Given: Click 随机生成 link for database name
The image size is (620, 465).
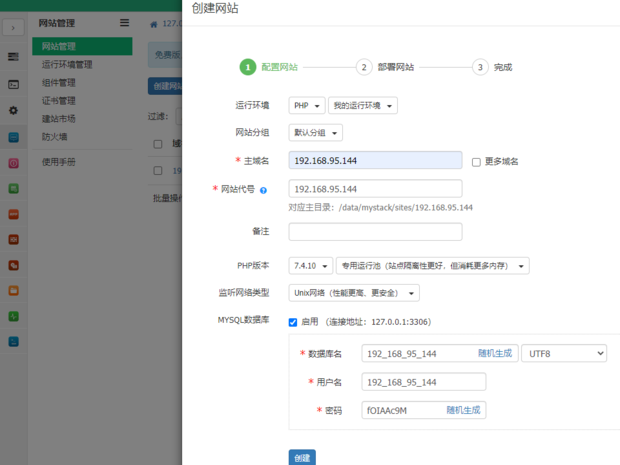Looking at the screenshot, I should point(495,353).
